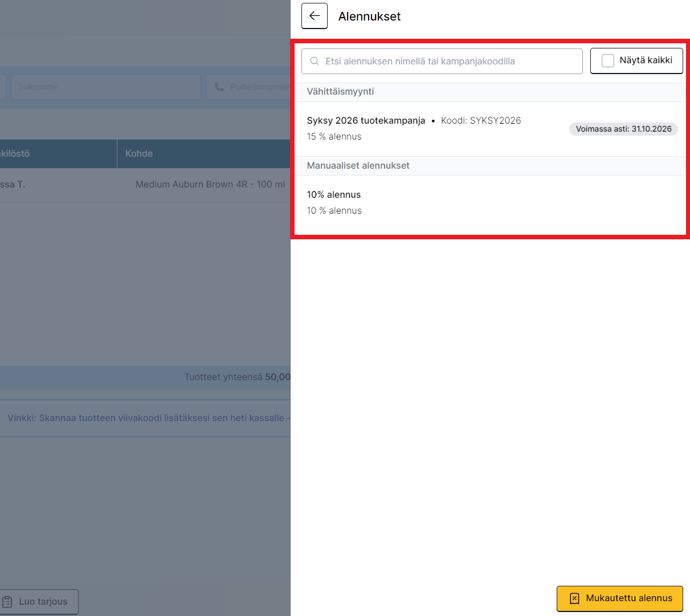
Task: Click the Vinkki barcode scanning hint
Action: pos(145,418)
